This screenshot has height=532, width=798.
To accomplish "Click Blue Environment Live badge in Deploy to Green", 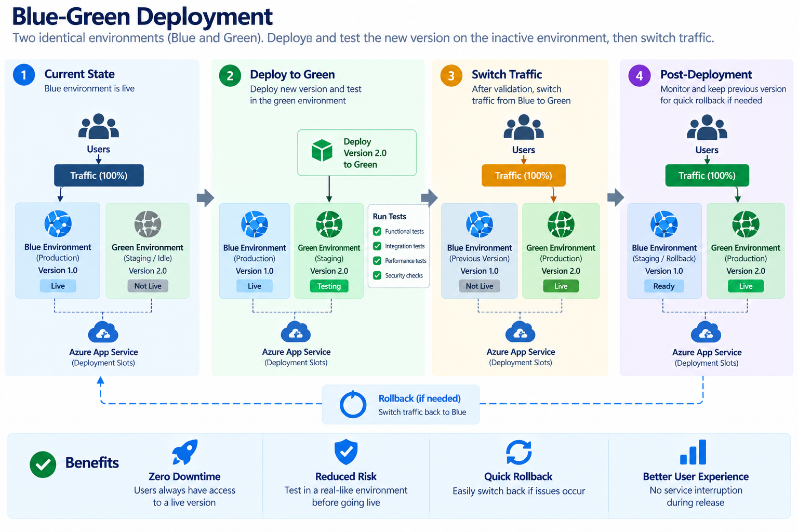I will [x=255, y=286].
